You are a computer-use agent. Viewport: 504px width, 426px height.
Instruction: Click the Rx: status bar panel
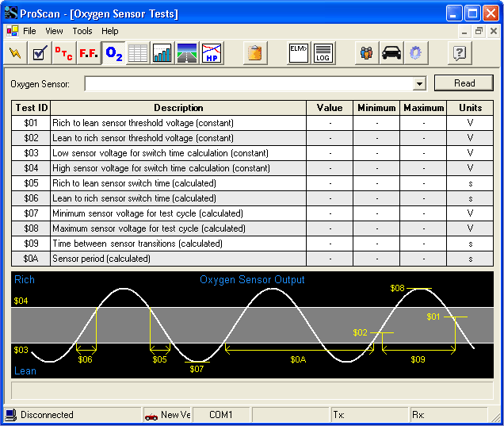coord(449,415)
